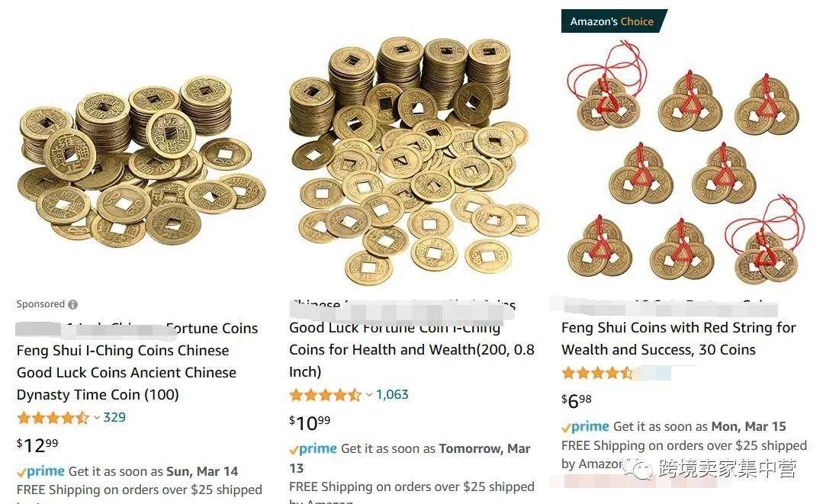The image size is (823, 504).
Task: Open the Feng Shui Coins with Red String title
Action: click(679, 339)
